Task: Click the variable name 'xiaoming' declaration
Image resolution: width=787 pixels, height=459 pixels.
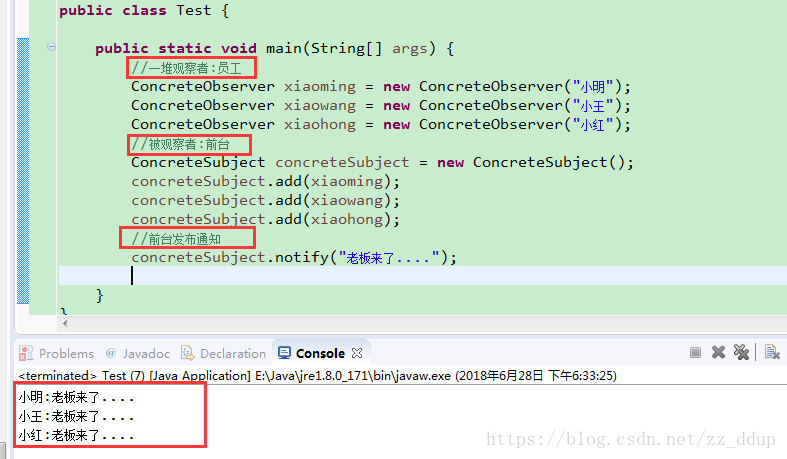Action: point(320,86)
